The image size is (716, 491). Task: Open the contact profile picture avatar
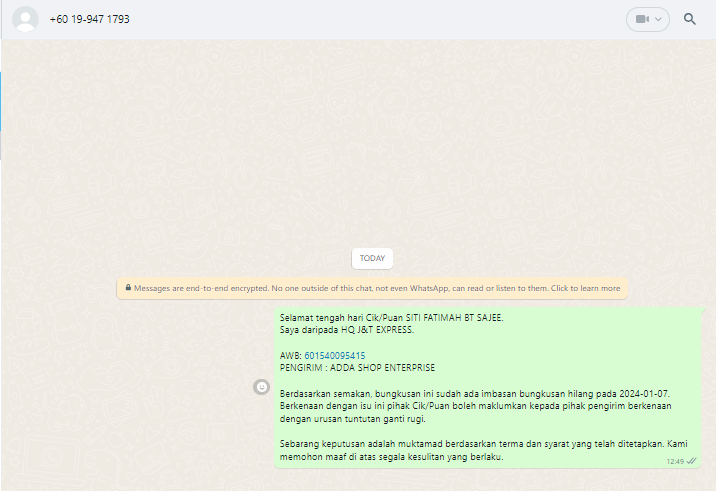pos(25,19)
